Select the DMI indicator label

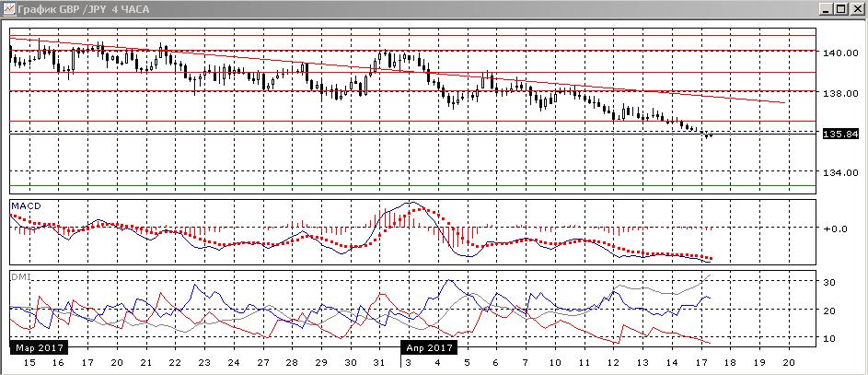pyautogui.click(x=20, y=275)
